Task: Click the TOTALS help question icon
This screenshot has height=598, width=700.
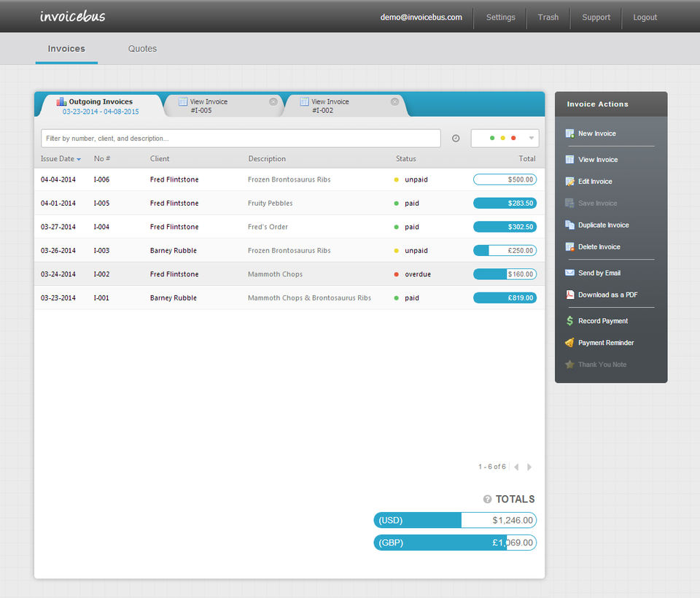Action: [488, 500]
